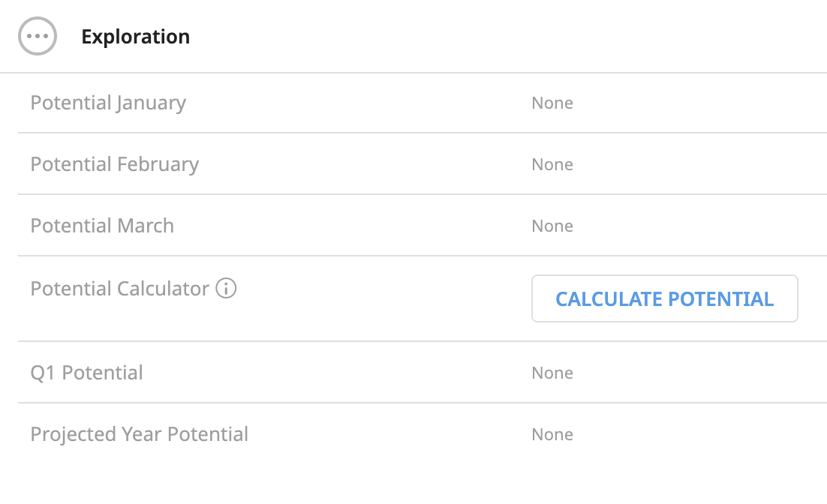
Task: Click the Q1 Potential field label
Action: (x=86, y=373)
